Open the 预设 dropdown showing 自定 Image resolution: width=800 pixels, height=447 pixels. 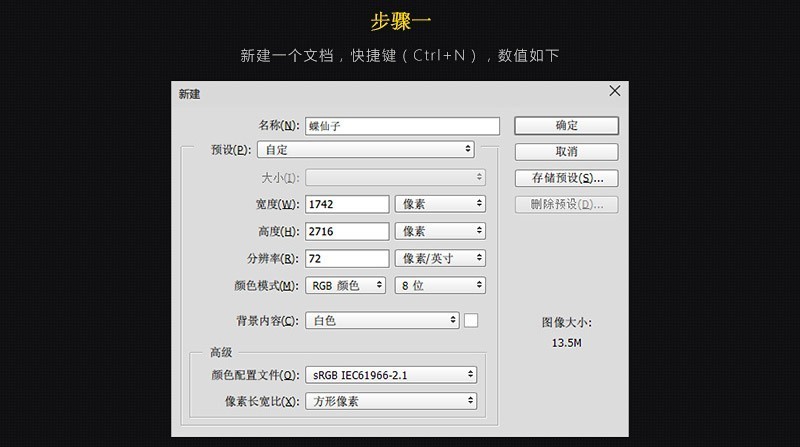pyautogui.click(x=366, y=150)
